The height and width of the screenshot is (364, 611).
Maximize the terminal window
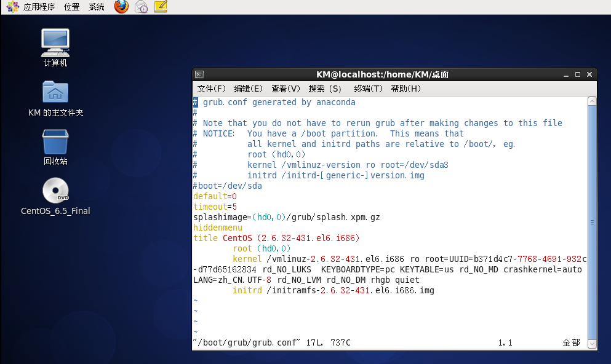tap(578, 74)
